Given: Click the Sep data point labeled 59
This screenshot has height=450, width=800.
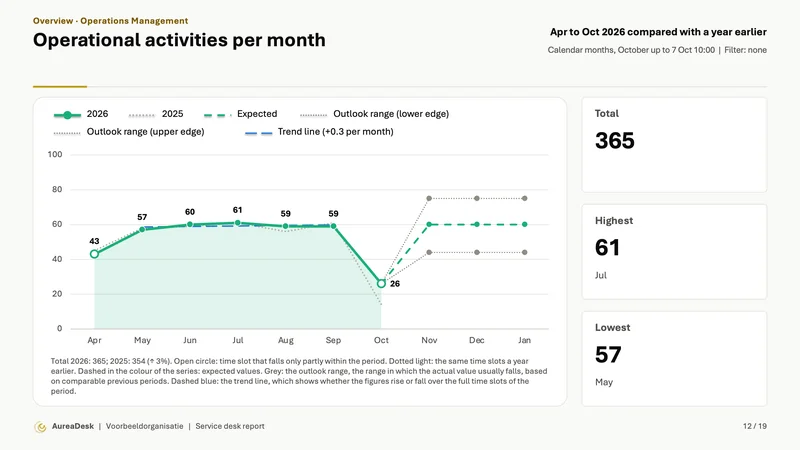Looking at the screenshot, I should click(333, 226).
